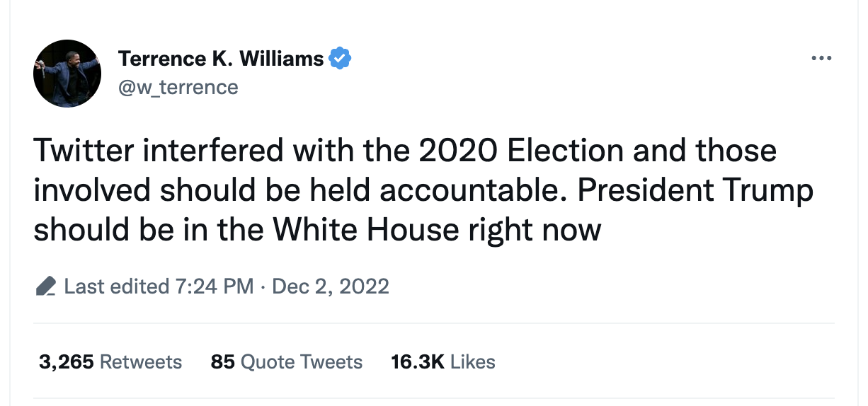Screen dimensions: 868x406
Task: Open the Quote Tweets list
Action: coord(302,362)
